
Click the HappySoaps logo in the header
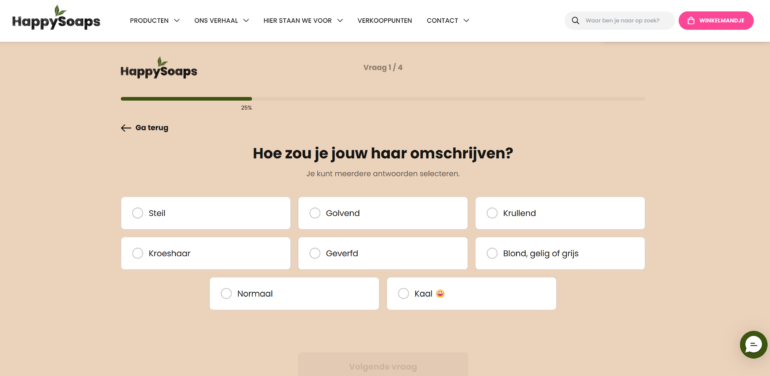coord(56,18)
